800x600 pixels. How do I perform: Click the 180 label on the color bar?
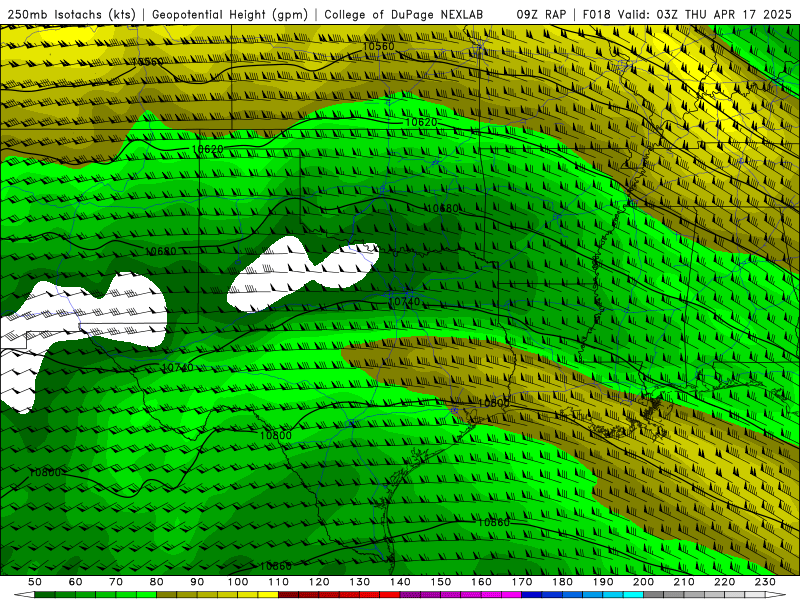tap(562, 582)
